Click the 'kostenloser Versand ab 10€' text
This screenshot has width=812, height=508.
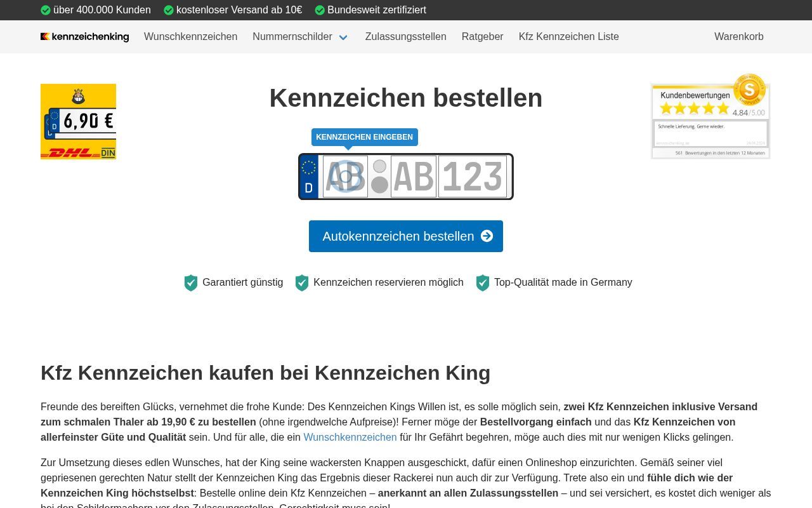point(239,10)
